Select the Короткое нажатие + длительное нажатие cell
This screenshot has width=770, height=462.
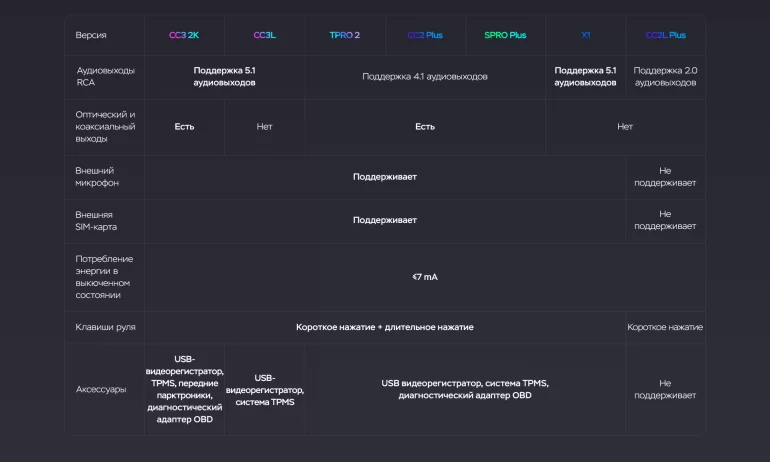point(384,327)
